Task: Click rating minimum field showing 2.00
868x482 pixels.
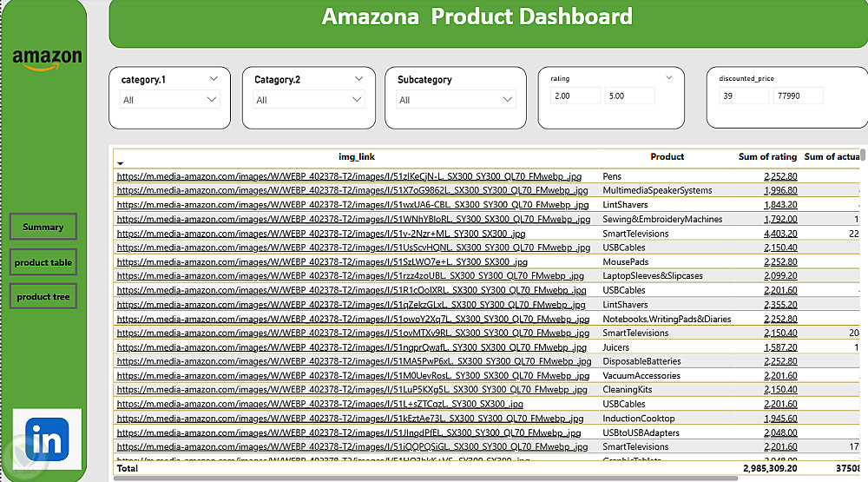Action: click(x=575, y=96)
